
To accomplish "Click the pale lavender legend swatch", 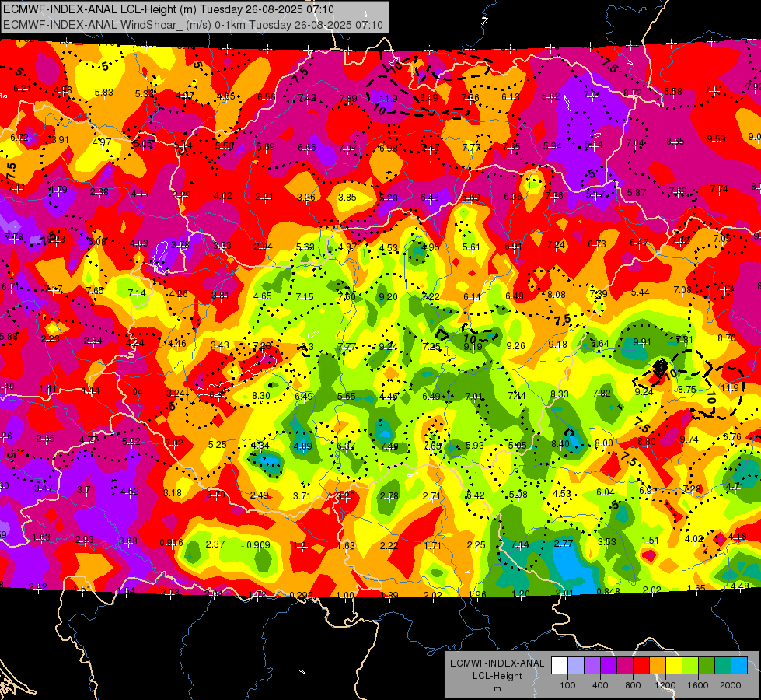I will click(576, 666).
